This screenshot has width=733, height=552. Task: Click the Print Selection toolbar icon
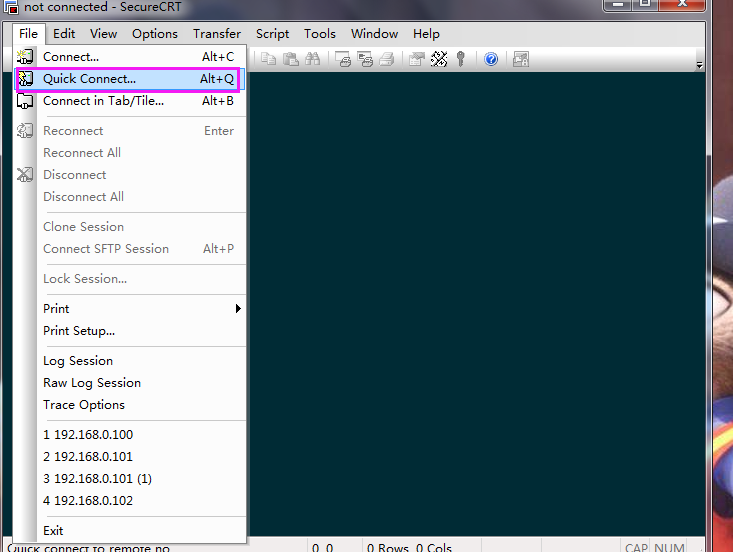tap(365, 59)
